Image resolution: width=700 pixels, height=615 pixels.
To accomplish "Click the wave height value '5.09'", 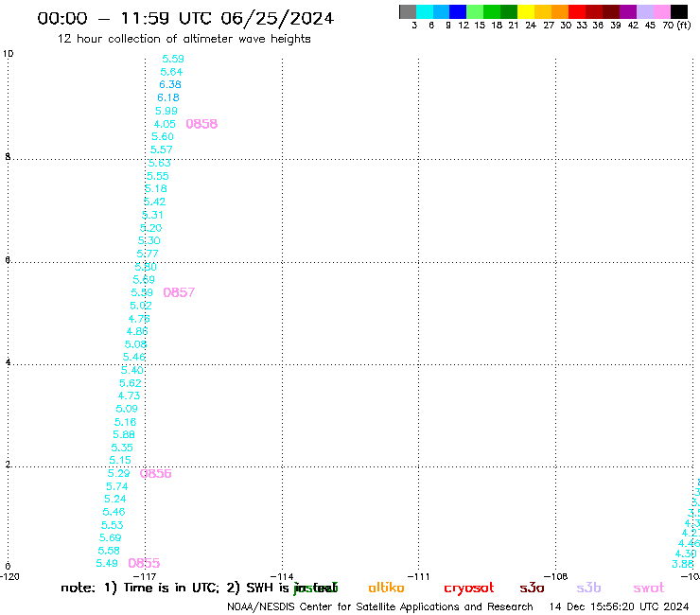I will click(127, 409).
